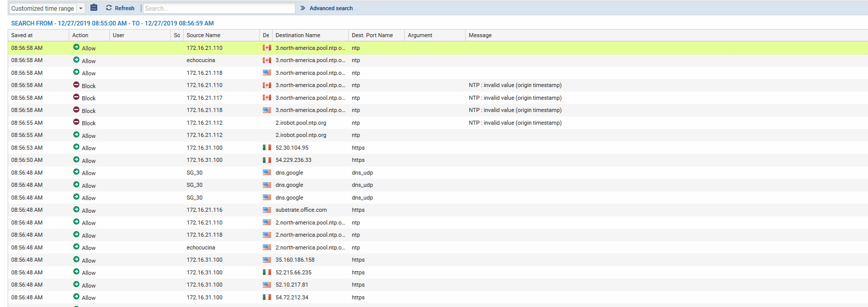Click the NTP invalid value message for 172.16.21.117
The height and width of the screenshot is (307, 868).
coord(515,98)
